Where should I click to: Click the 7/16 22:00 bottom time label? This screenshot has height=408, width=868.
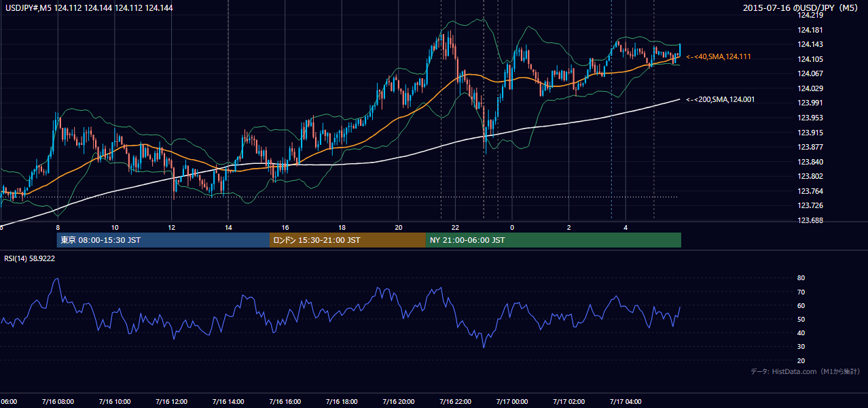pos(455,402)
